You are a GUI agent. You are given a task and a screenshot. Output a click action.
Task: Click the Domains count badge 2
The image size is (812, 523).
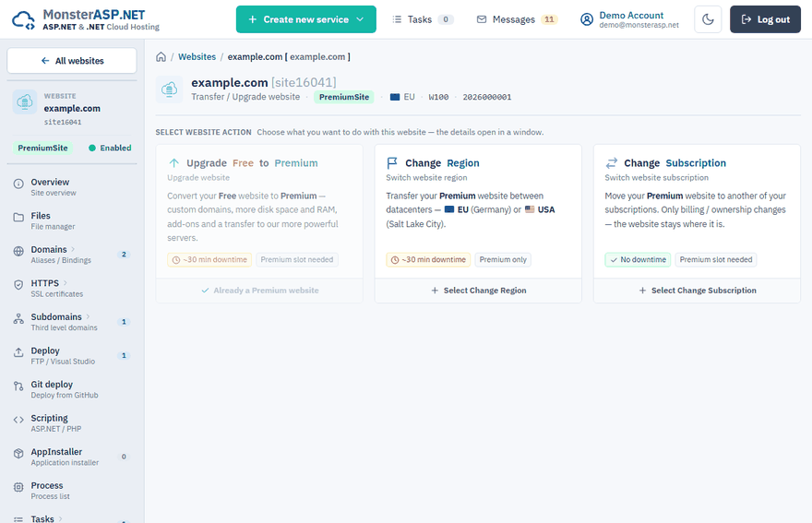[124, 255]
